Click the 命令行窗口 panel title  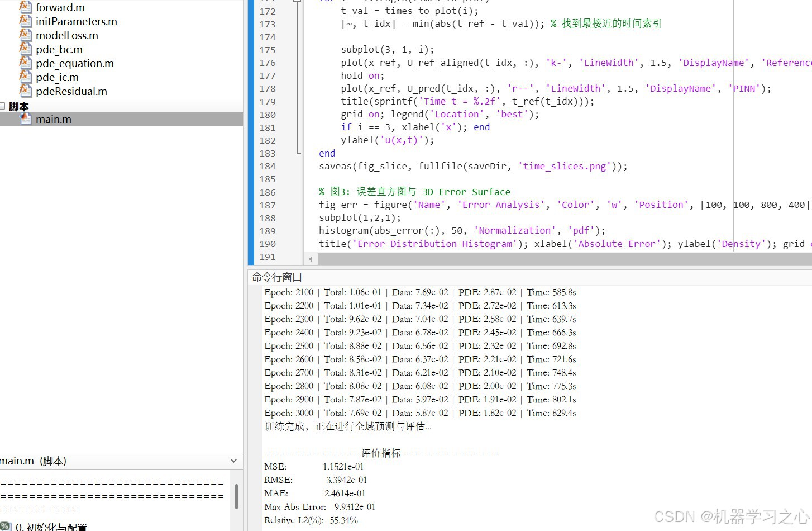(277, 277)
